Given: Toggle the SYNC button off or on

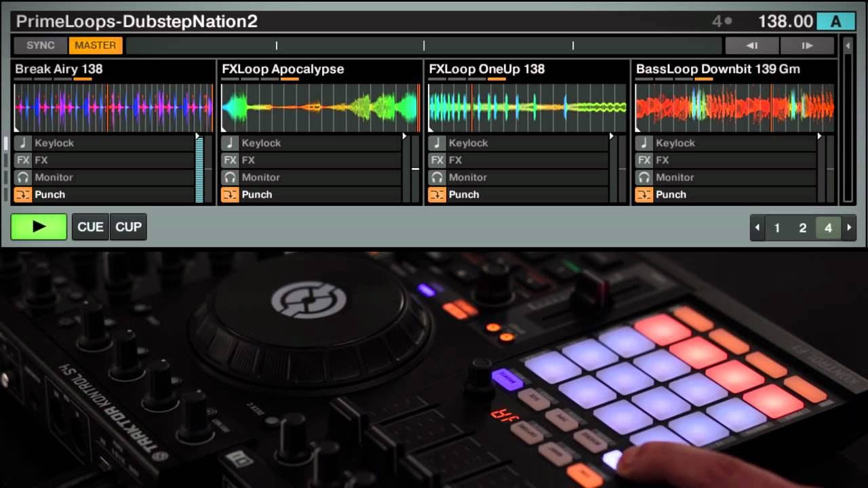Looking at the screenshot, I should click(40, 45).
